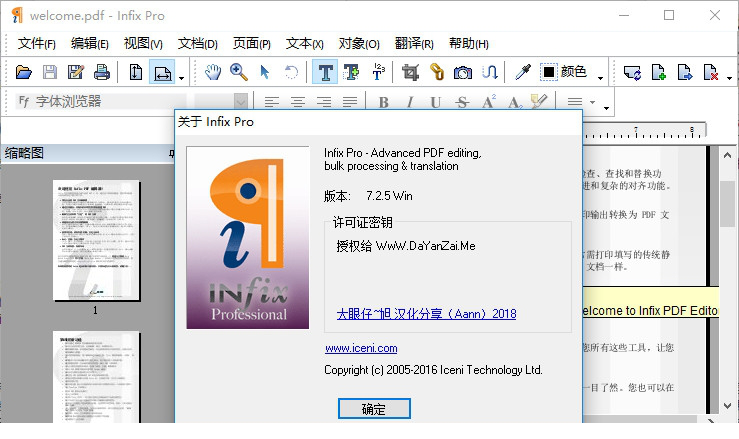Select the Fit Width view icon
The width and height of the screenshot is (739, 439).
click(162, 72)
